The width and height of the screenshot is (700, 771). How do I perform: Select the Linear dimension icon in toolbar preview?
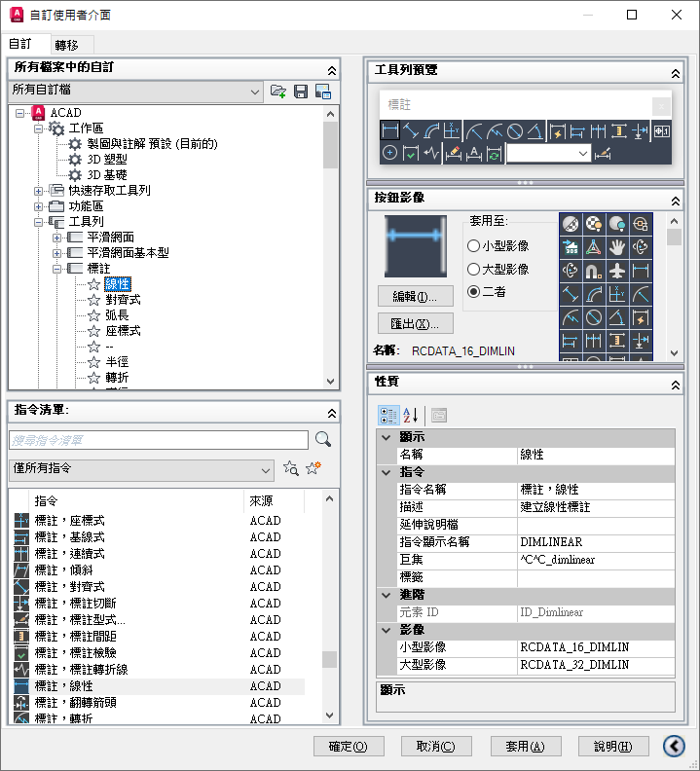coord(389,130)
